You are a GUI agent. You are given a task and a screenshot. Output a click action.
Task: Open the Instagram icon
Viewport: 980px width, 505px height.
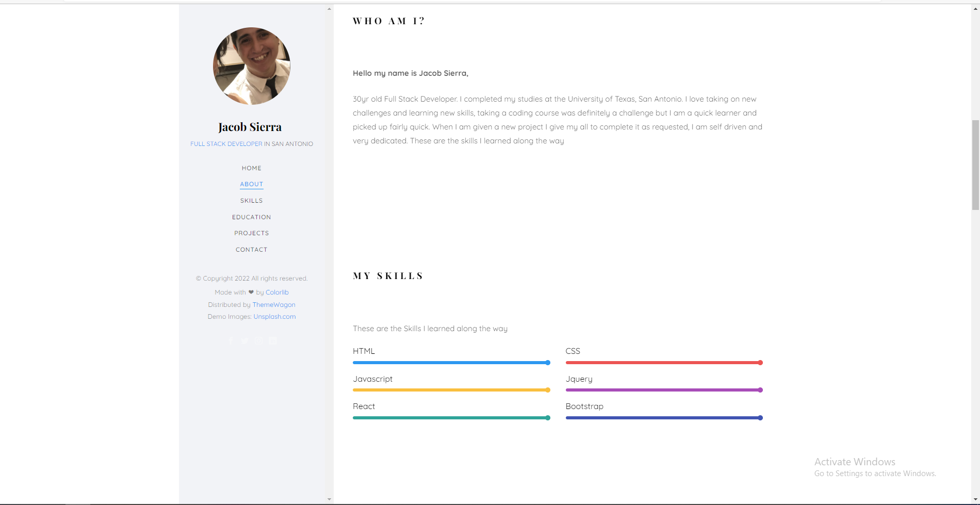point(258,340)
